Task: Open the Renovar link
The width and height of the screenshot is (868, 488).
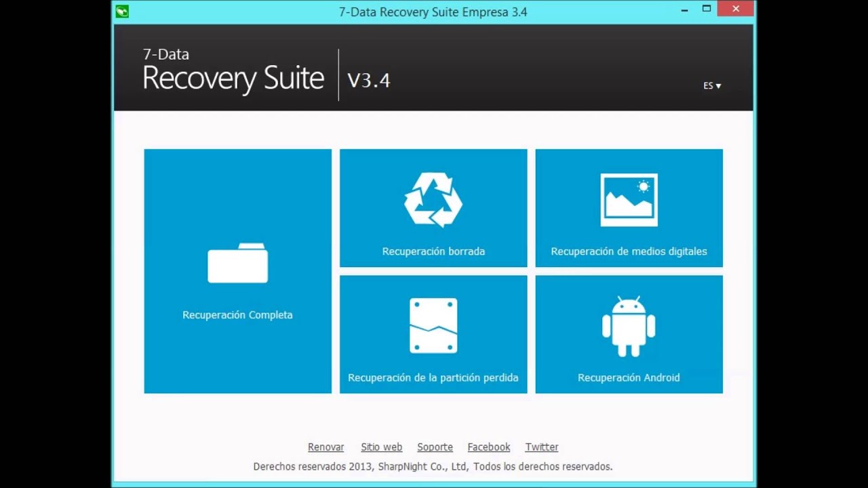Action: click(326, 447)
